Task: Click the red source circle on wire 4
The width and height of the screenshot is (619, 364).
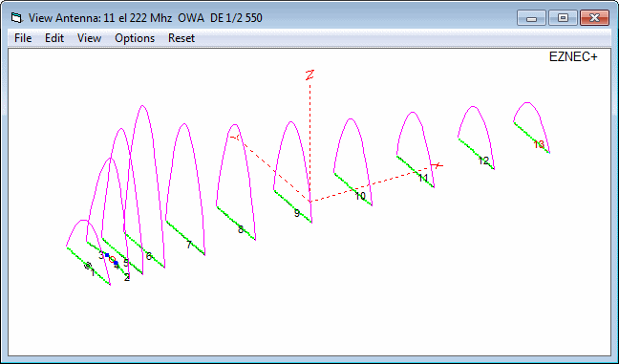Action: coord(112,259)
